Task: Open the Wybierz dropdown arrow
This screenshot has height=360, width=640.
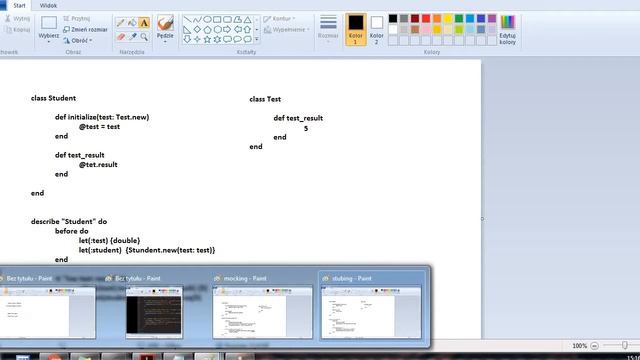Action: (x=49, y=42)
